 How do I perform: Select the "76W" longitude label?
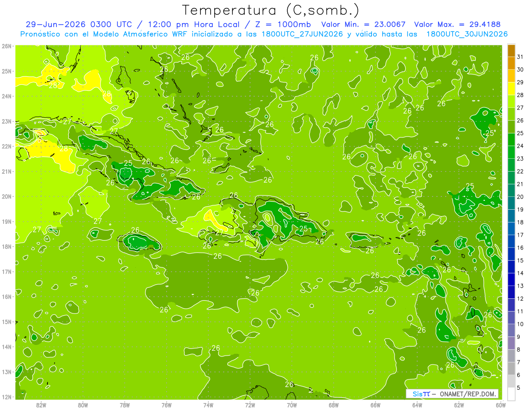click(166, 405)
